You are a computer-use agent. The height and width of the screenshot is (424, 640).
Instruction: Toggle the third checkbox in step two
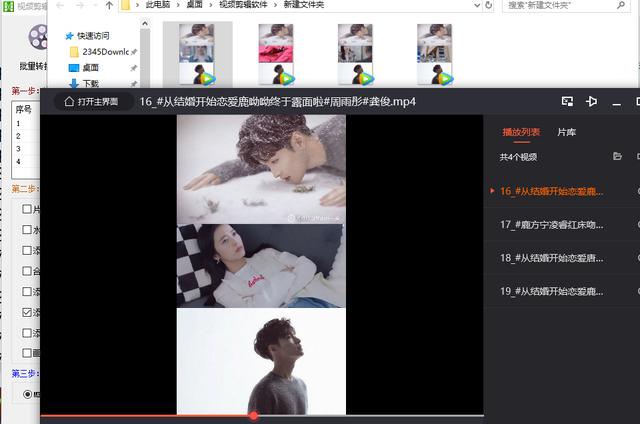click(27, 250)
